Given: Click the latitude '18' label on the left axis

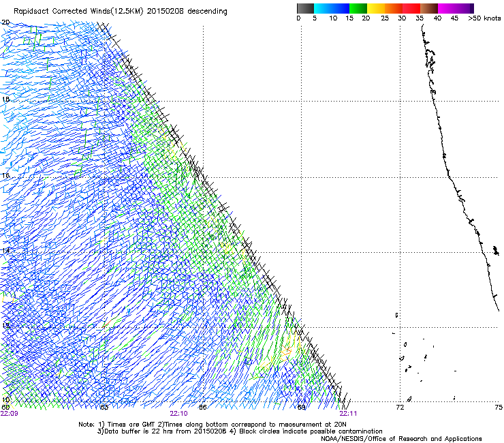Looking at the screenshot, I should pos(5,99).
